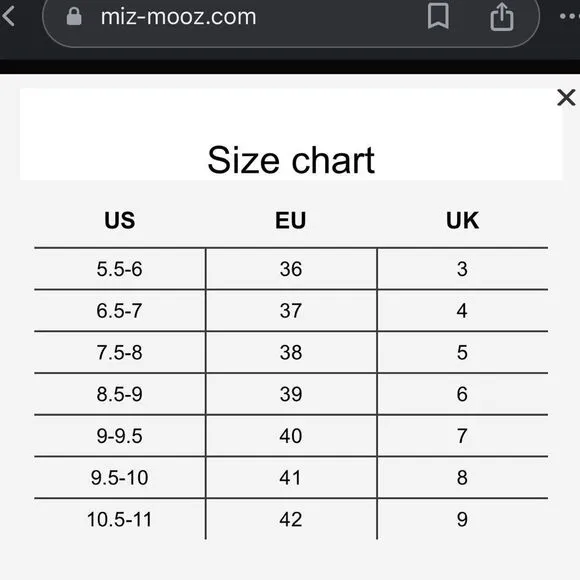
Task: Tap the US column header
Action: (119, 220)
